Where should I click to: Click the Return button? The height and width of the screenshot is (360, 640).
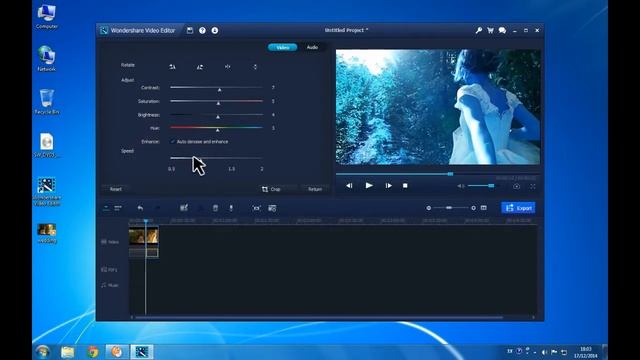[315, 189]
